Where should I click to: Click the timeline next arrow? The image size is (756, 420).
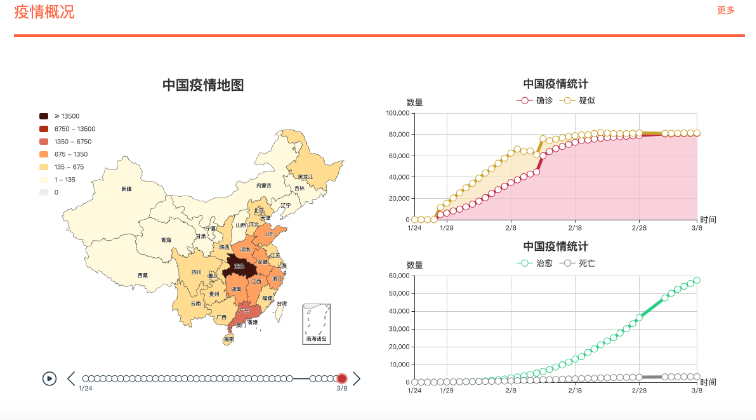coord(357,379)
